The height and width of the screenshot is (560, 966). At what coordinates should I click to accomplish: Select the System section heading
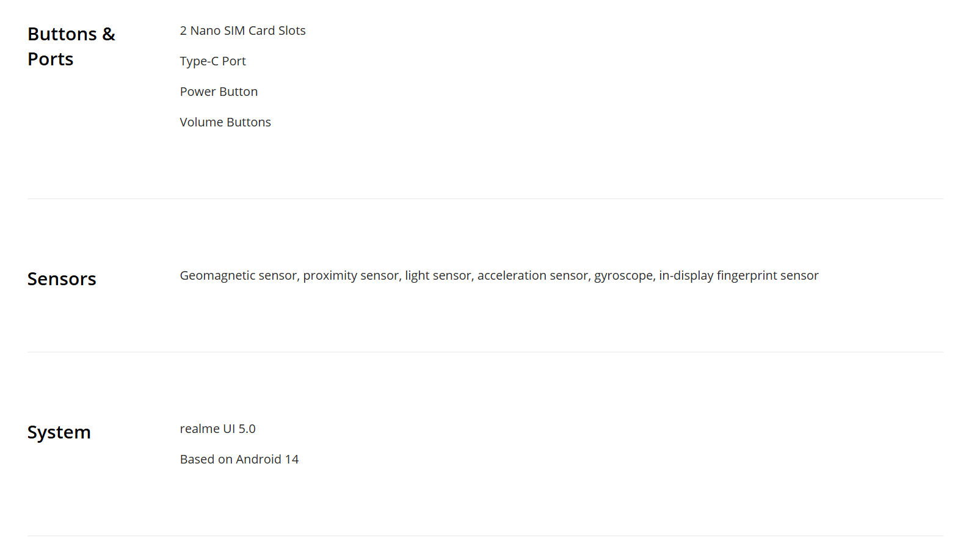(x=59, y=432)
